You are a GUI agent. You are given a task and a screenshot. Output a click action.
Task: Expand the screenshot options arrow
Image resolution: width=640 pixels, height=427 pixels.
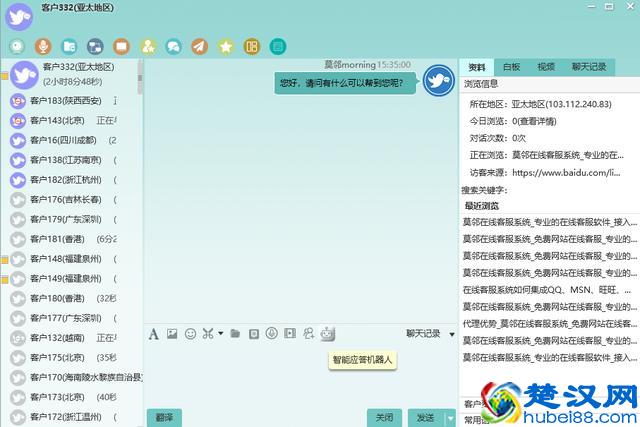(220, 334)
